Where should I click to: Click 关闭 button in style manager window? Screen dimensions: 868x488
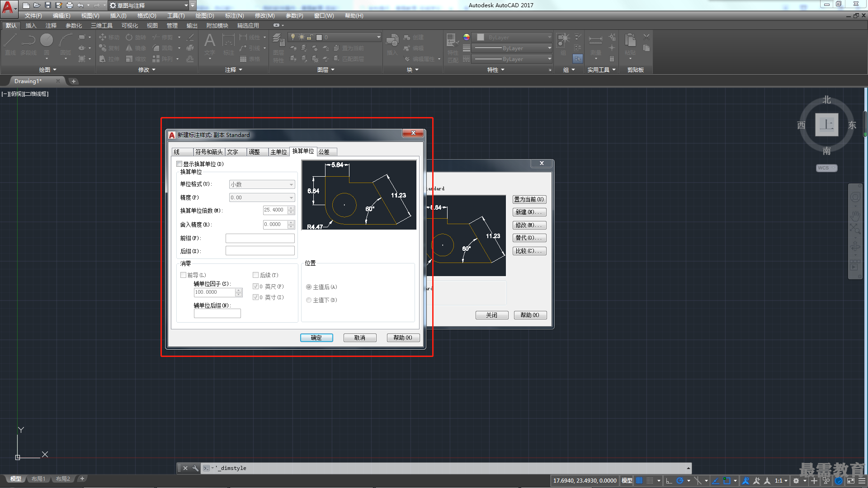[492, 315]
